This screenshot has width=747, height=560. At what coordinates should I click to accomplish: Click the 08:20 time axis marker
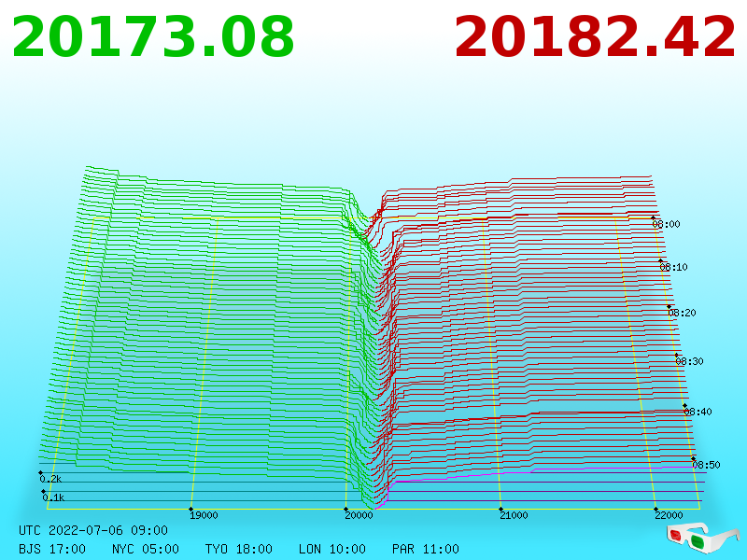tap(683, 313)
